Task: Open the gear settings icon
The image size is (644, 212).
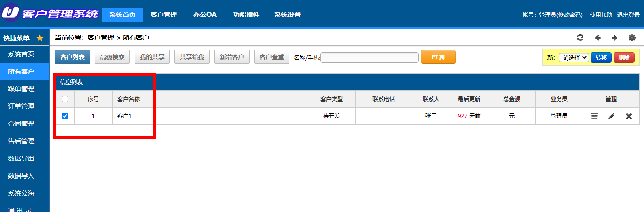Action: point(632,38)
